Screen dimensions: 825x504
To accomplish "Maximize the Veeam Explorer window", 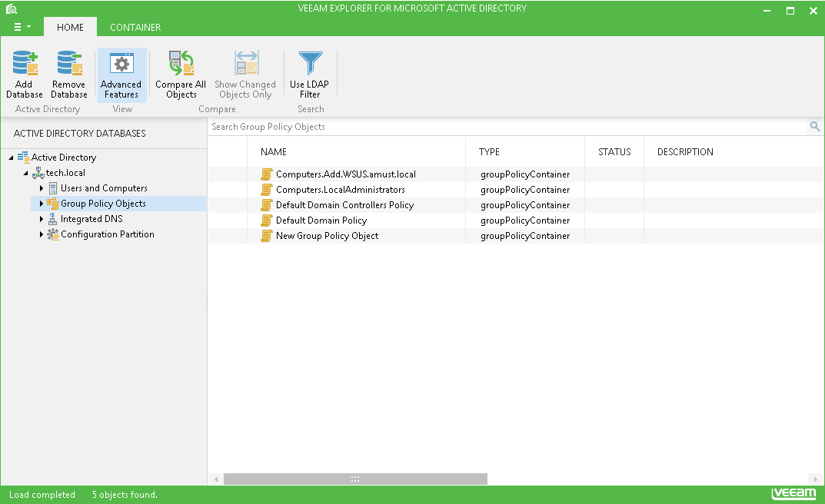I will [790, 11].
